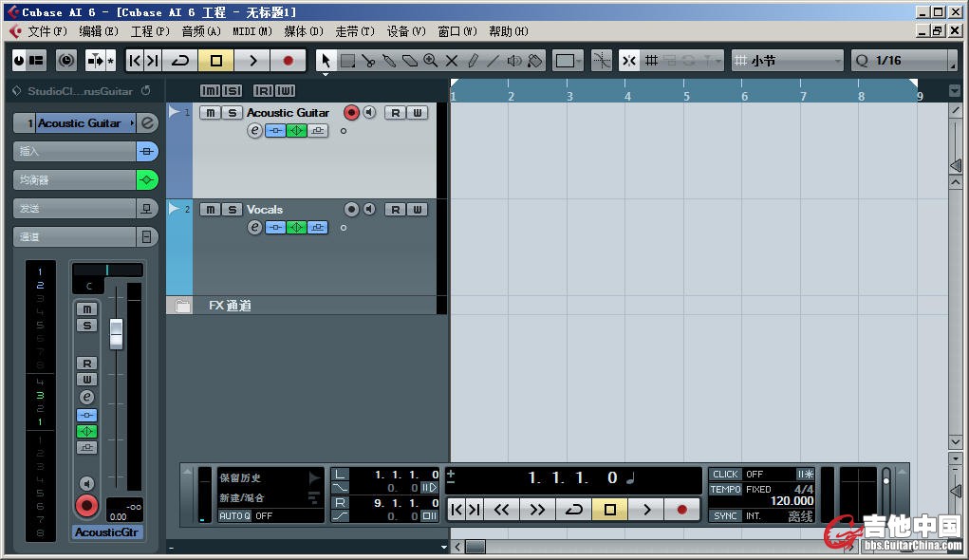
Task: Open the MIDI(M) menu
Action: coord(252,31)
